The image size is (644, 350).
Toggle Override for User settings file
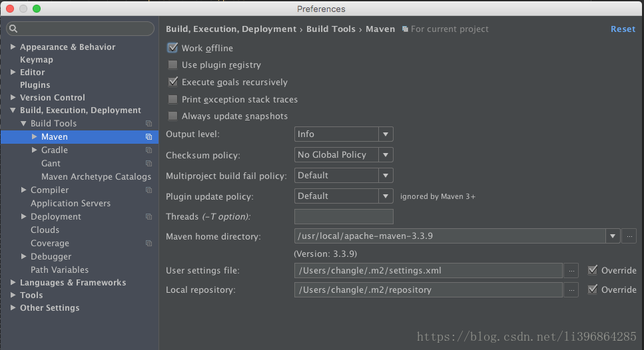coord(592,270)
